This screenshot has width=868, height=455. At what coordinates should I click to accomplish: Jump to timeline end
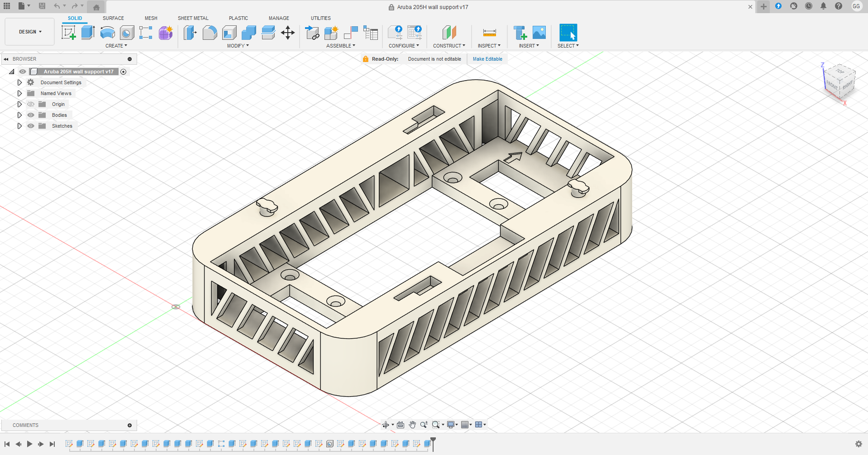click(52, 444)
